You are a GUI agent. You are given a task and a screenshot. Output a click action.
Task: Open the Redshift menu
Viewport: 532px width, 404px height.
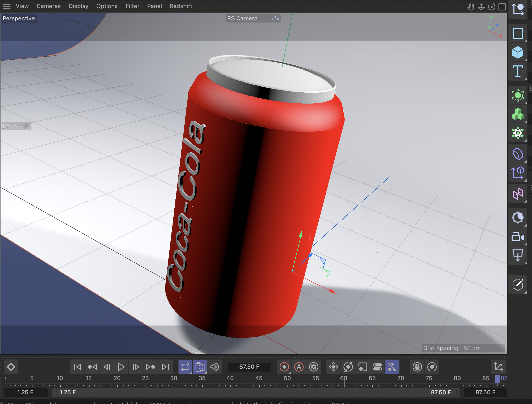pos(181,6)
